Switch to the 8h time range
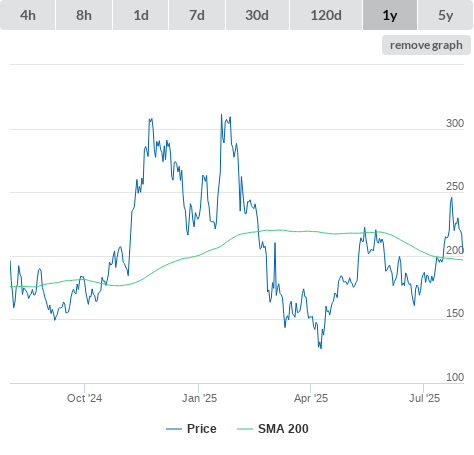The width and height of the screenshot is (474, 455). coord(84,15)
